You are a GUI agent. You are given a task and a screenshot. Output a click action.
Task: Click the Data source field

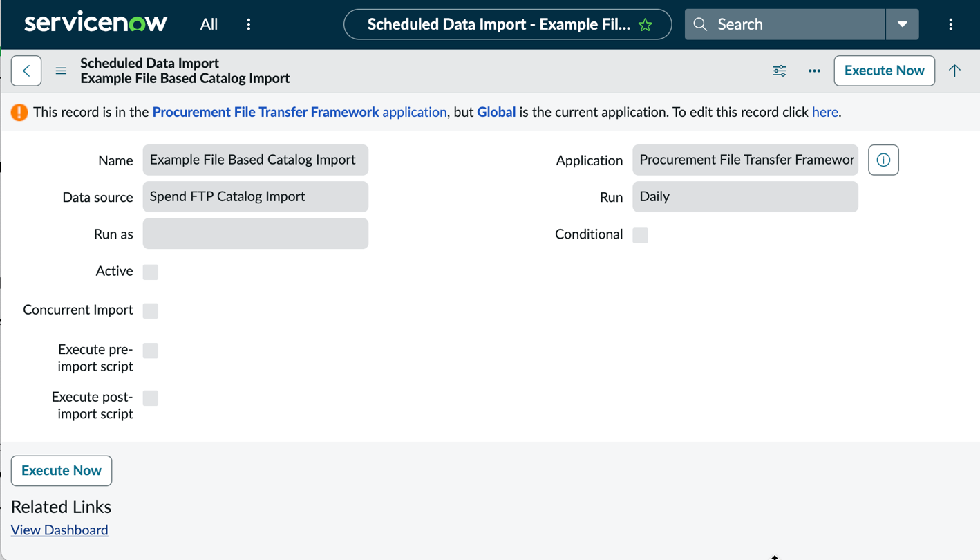coord(256,196)
